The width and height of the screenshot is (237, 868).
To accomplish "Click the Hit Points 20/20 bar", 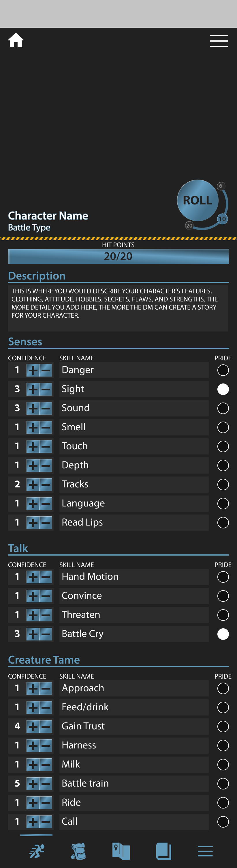I will click(x=118, y=256).
